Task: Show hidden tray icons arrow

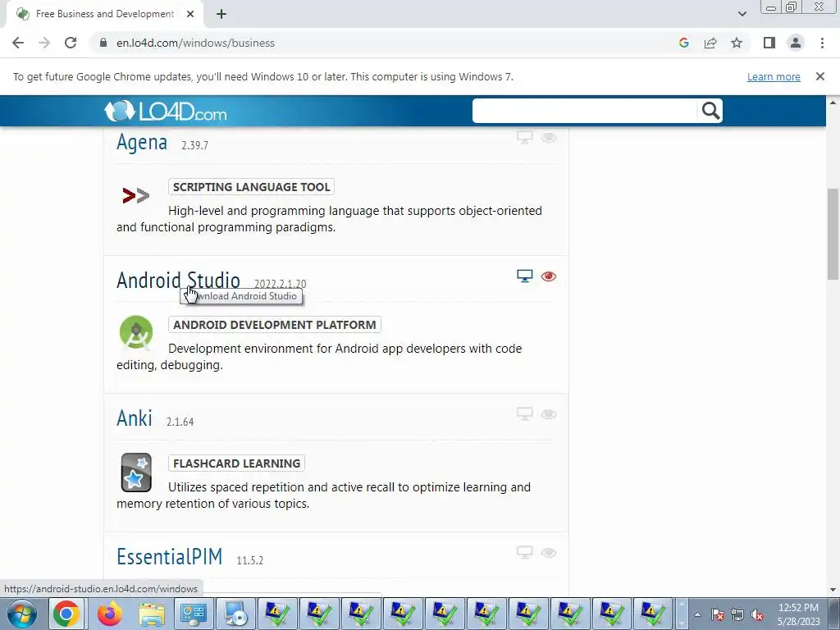Action: [697, 614]
